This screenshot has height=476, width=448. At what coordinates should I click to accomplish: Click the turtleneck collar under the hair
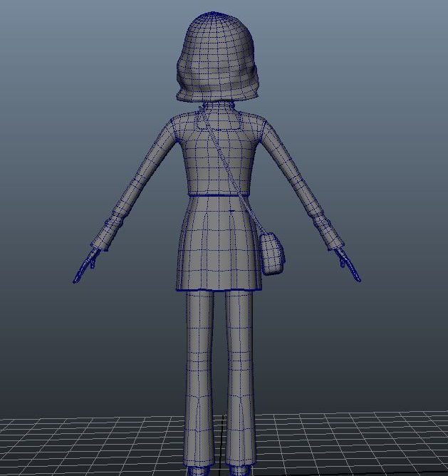point(217,108)
